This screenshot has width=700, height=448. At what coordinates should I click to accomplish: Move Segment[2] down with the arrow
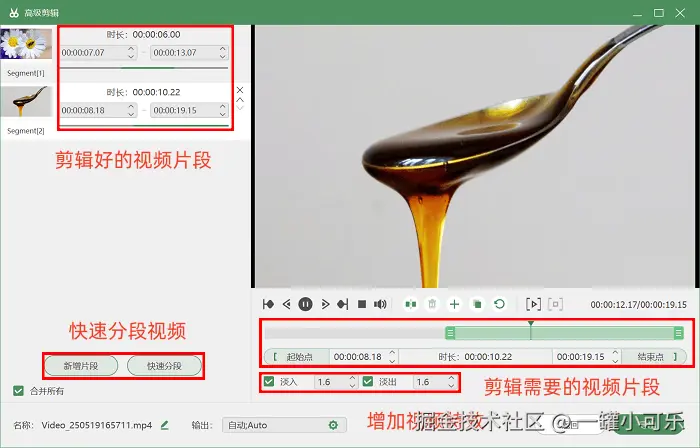pos(240,108)
